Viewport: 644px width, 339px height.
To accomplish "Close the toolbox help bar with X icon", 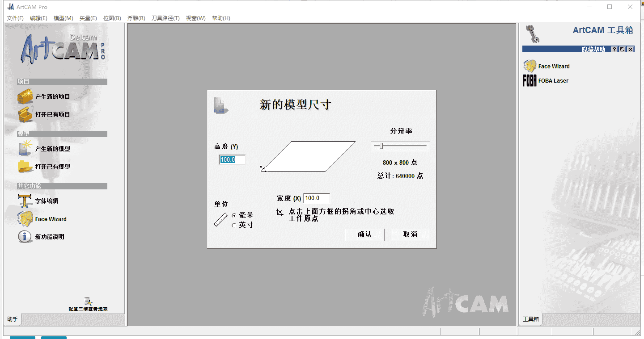I will (x=631, y=49).
